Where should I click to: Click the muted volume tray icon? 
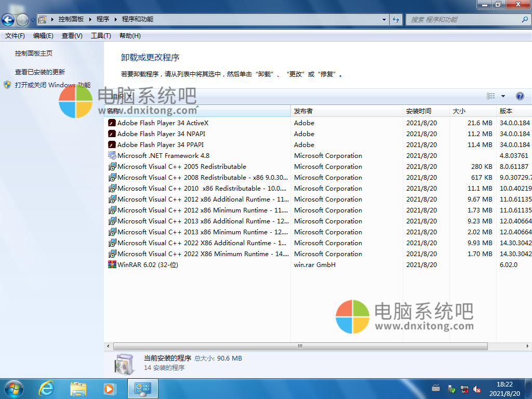point(477,389)
